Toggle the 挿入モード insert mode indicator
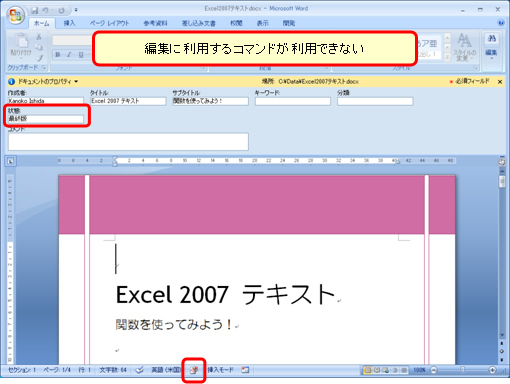Viewport: 510px width, 384px height. (x=220, y=370)
